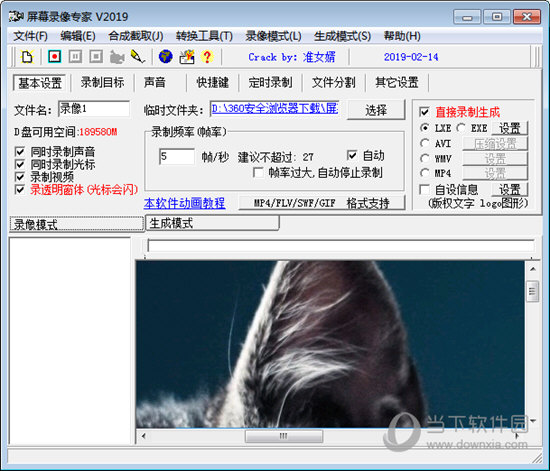Image resolution: width=550 pixels, height=471 pixels.
Task: Click the yellow question mark help icon
Action: (207, 56)
